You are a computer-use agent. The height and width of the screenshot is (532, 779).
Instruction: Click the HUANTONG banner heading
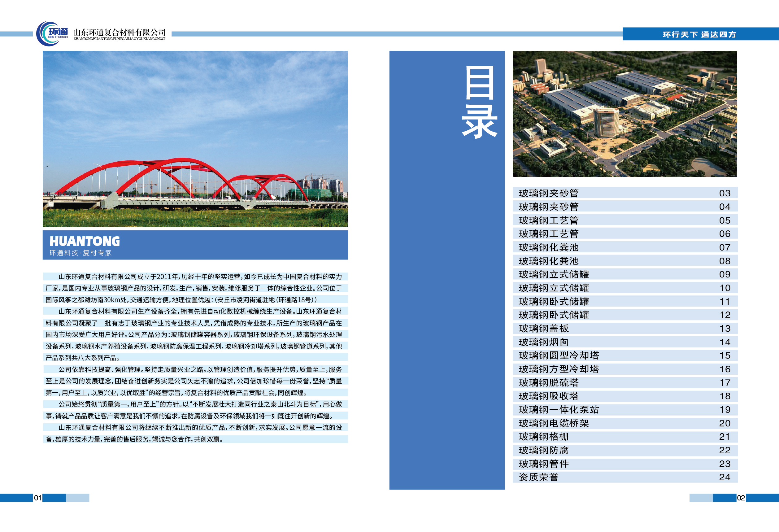85,241
